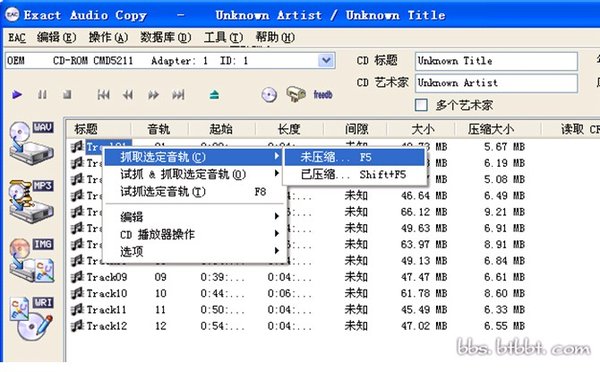Click the Play button in playback controls
The height and width of the screenshot is (372, 600).
17,94
